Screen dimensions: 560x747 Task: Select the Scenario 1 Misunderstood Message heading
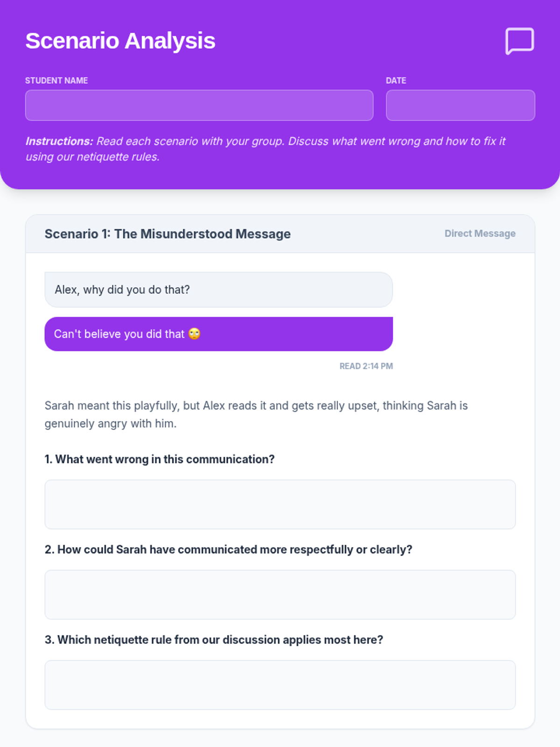click(168, 234)
